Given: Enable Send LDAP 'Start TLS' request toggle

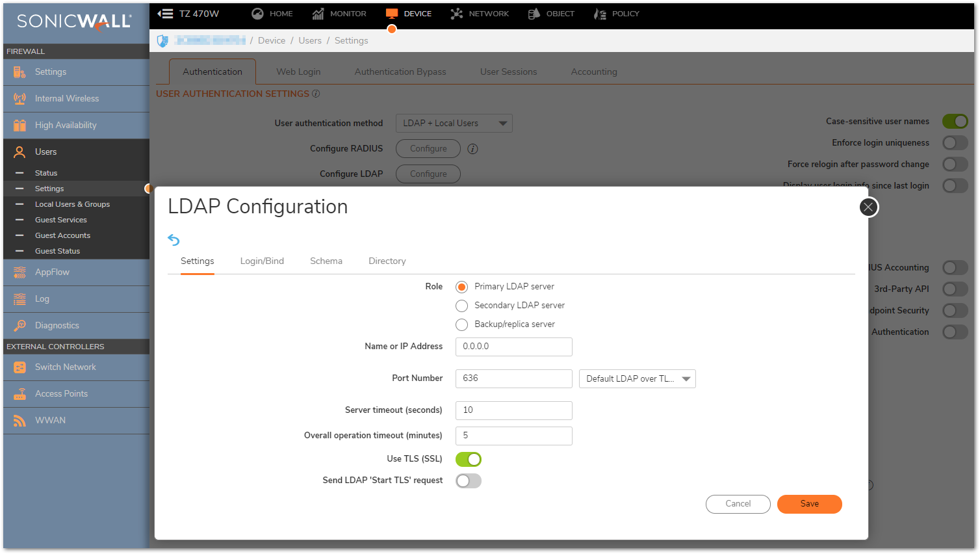Looking at the screenshot, I should [469, 481].
